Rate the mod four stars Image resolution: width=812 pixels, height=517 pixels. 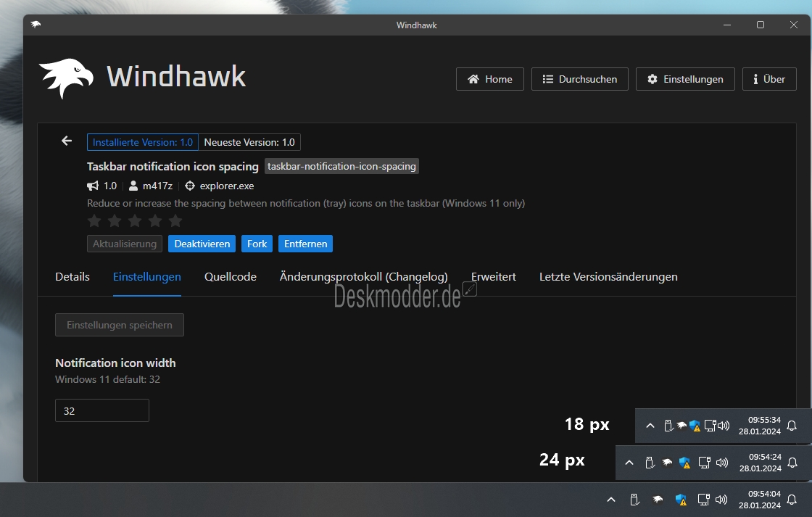click(155, 221)
